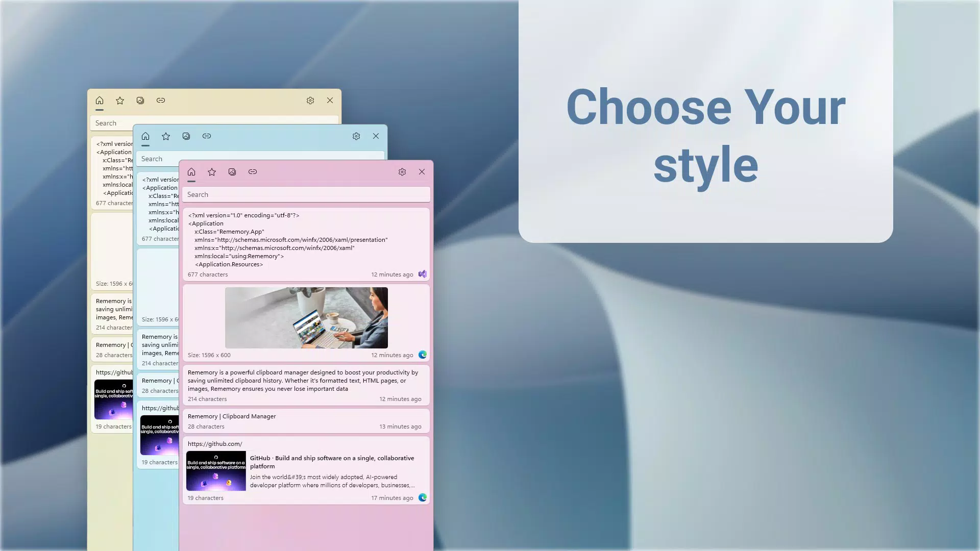Click the "677 characters" label in the pink window

(x=208, y=274)
